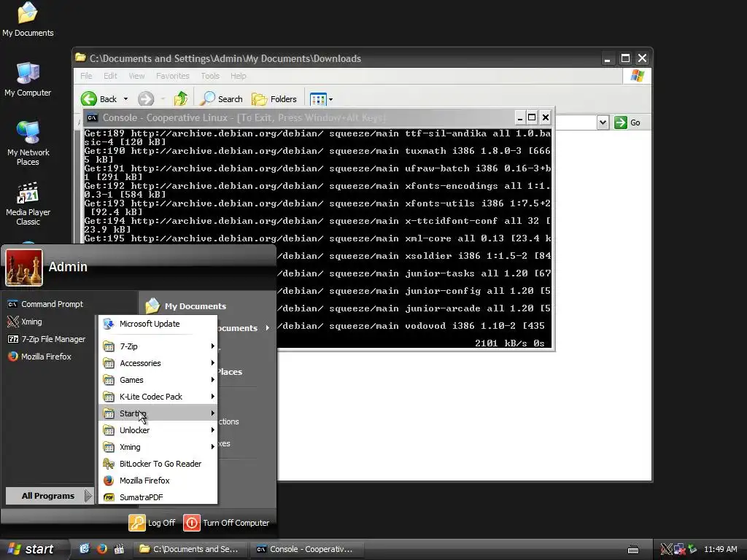Screen dimensions: 747x560
Task: Expand the Startup program folder
Action: 158,413
